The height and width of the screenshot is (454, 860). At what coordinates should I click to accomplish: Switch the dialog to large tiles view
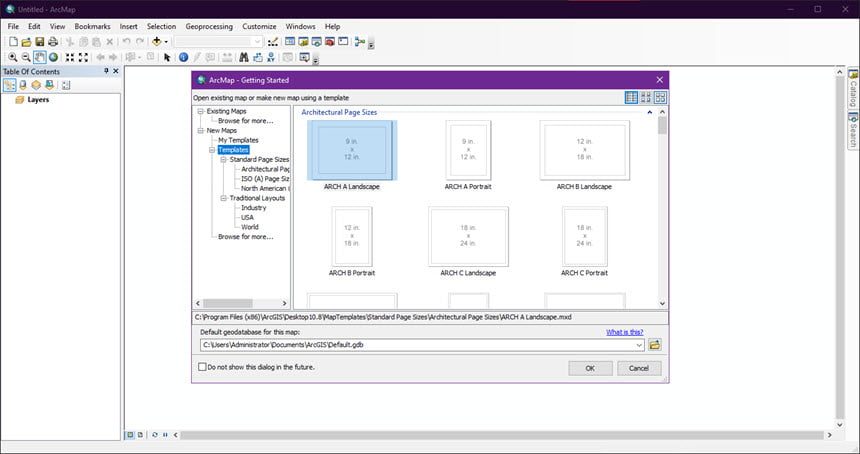(x=660, y=97)
